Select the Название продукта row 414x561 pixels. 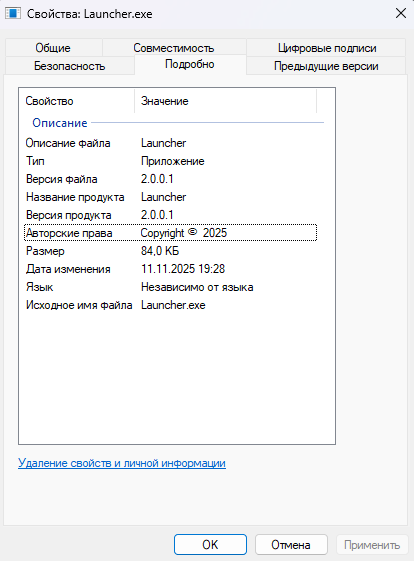(171, 197)
